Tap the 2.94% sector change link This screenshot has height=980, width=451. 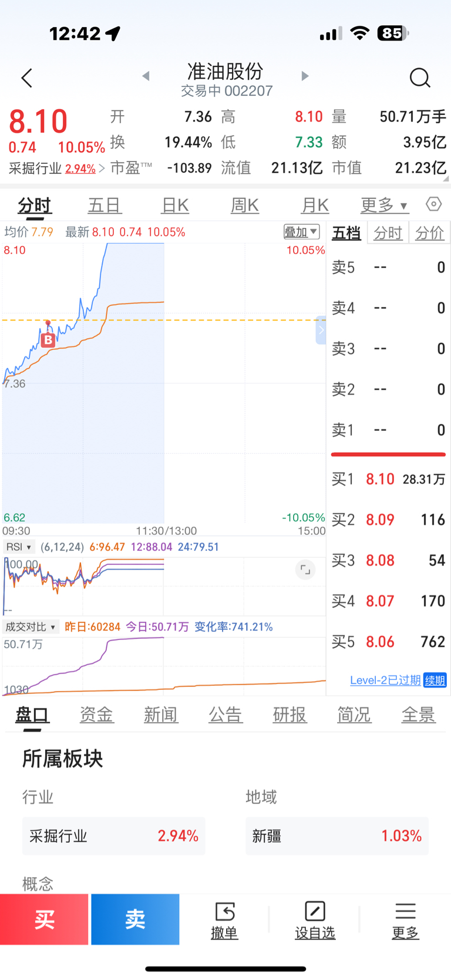80,169
